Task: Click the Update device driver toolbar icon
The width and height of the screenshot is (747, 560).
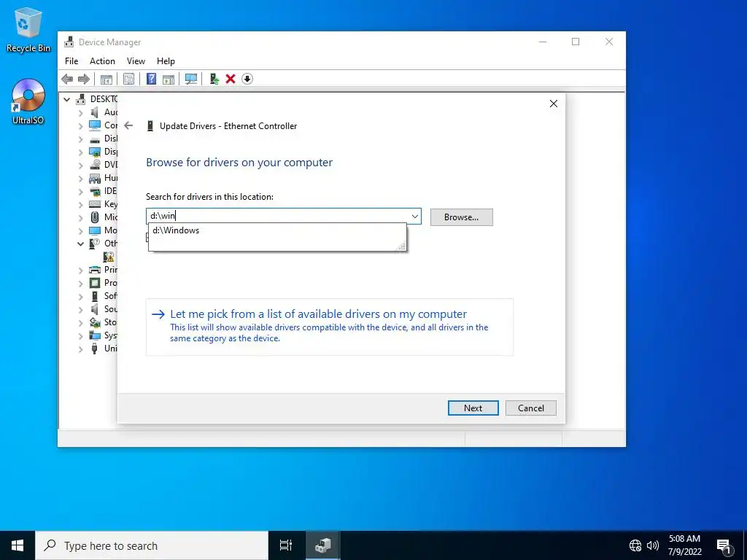Action: click(214, 79)
